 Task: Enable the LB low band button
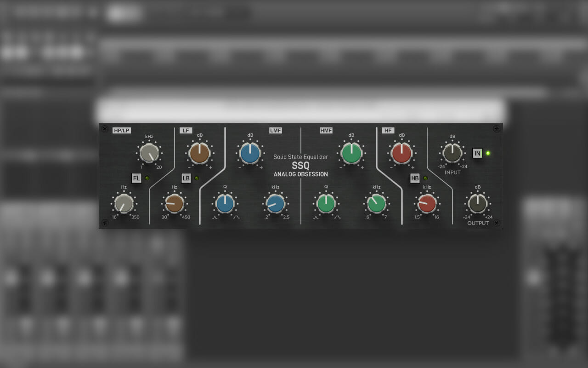pos(186,178)
